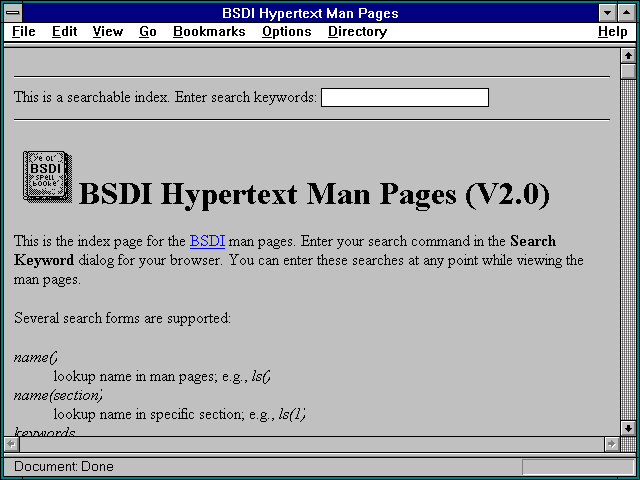Maximize the window with the up-arrow button
This screenshot has height=480, width=640.
click(x=627, y=13)
